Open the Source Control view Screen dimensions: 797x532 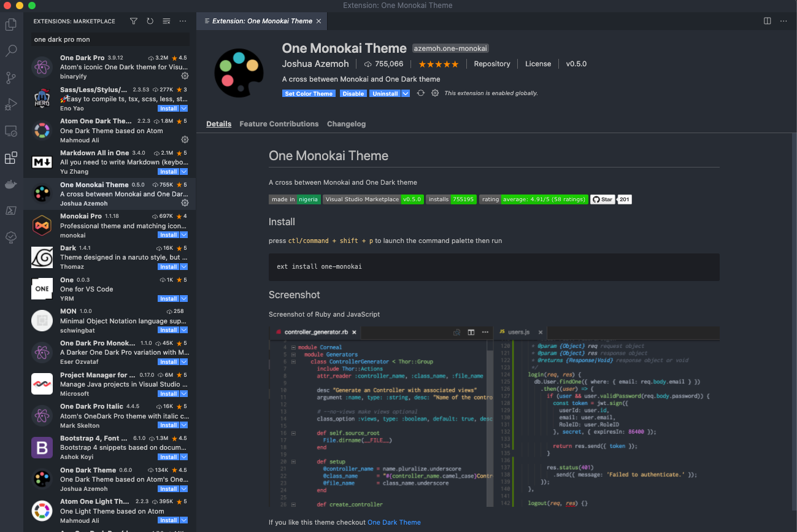pos(11,77)
